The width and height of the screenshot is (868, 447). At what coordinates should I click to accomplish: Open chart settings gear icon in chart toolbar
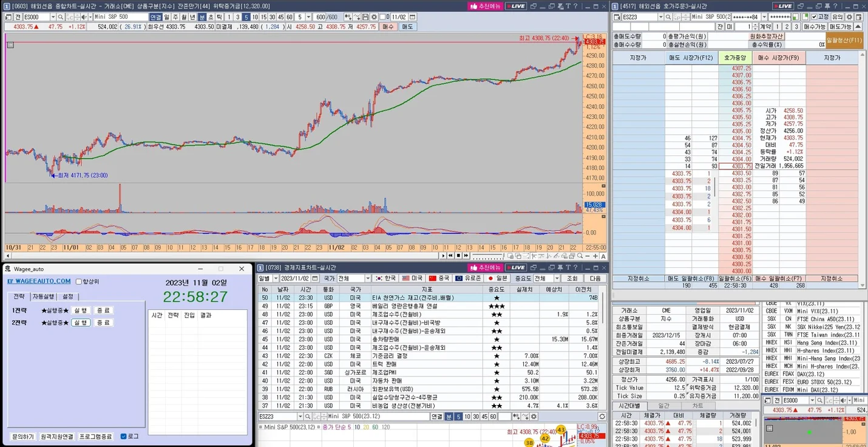click(x=374, y=16)
